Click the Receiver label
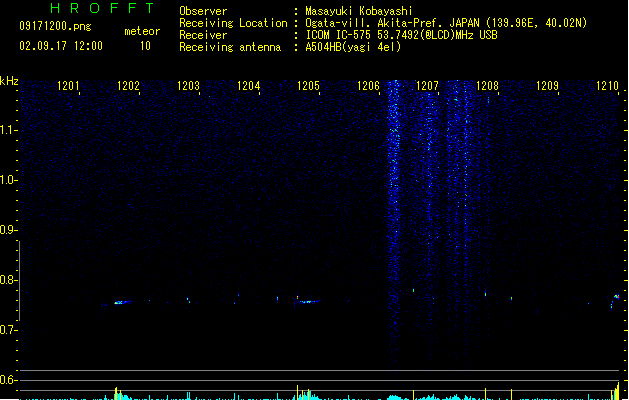This screenshot has height=400, width=629. tap(203, 35)
